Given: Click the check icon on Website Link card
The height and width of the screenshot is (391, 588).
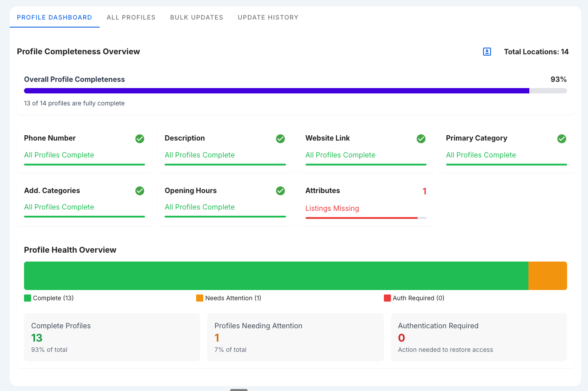Looking at the screenshot, I should pos(421,139).
